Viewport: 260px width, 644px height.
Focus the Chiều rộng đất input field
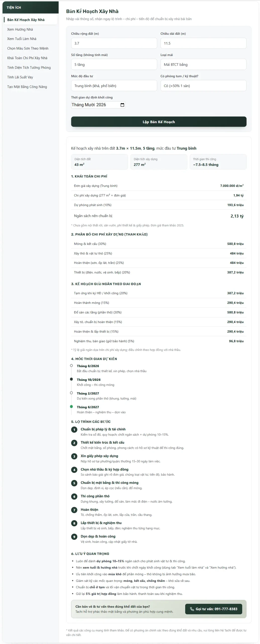pos(114,43)
